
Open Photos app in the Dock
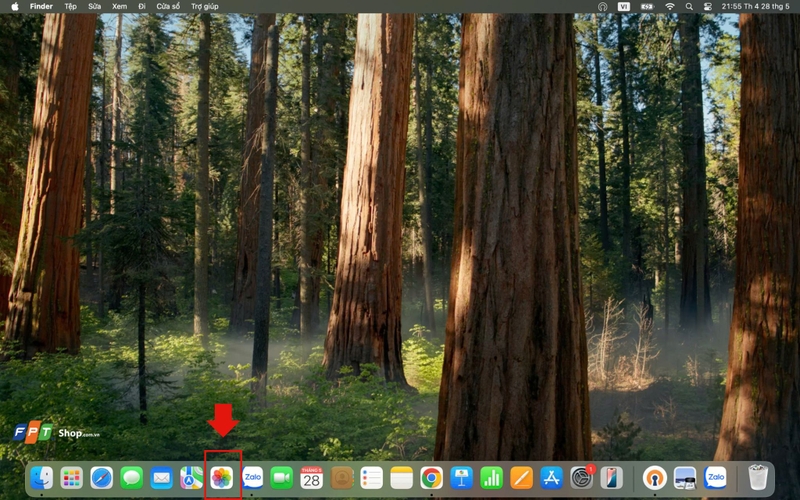click(x=222, y=478)
